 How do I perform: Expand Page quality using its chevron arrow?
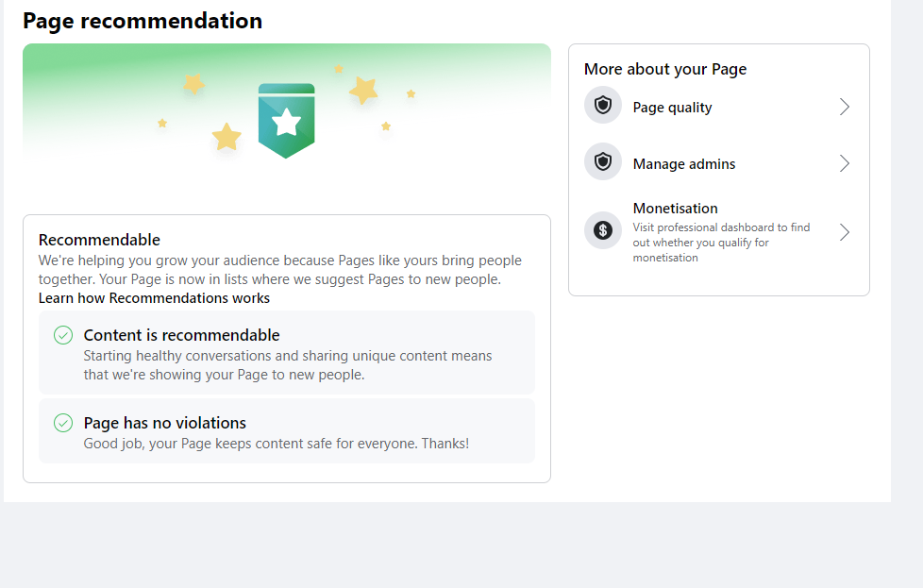[844, 107]
